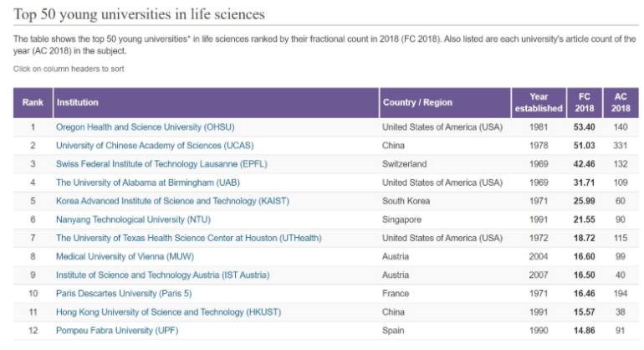Click the AC value 194

pyautogui.click(x=621, y=294)
